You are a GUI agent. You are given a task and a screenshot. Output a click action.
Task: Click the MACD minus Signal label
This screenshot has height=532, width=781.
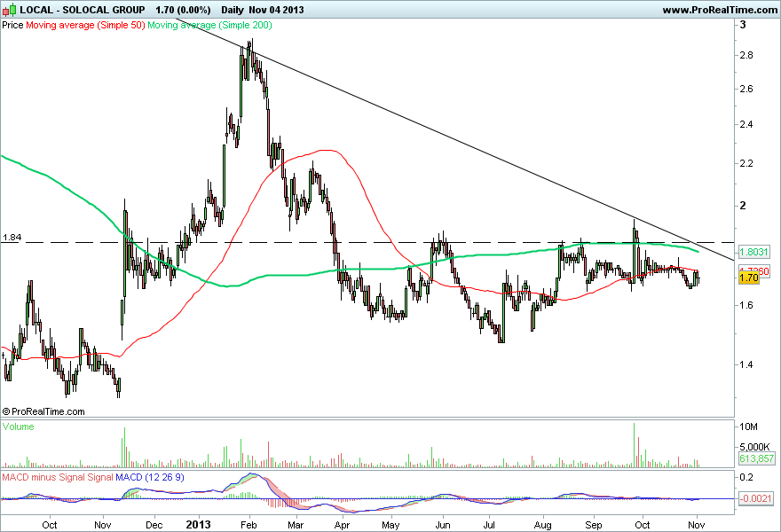pos(43,477)
